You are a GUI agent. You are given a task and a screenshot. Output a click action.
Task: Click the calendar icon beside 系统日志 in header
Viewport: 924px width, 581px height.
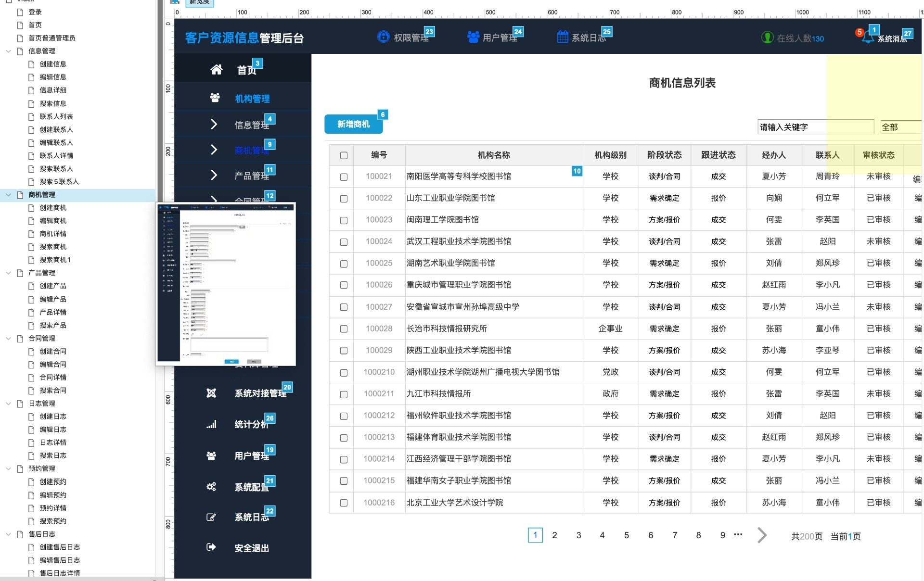click(562, 37)
